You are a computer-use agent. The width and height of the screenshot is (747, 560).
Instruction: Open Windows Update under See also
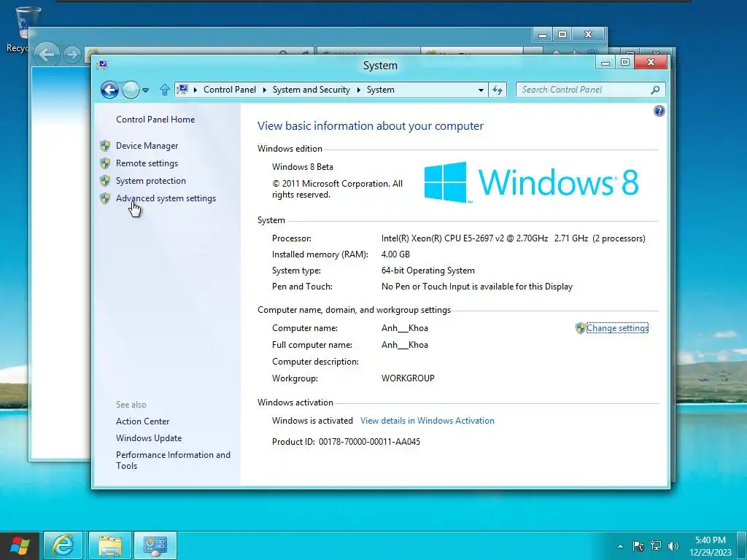(149, 438)
